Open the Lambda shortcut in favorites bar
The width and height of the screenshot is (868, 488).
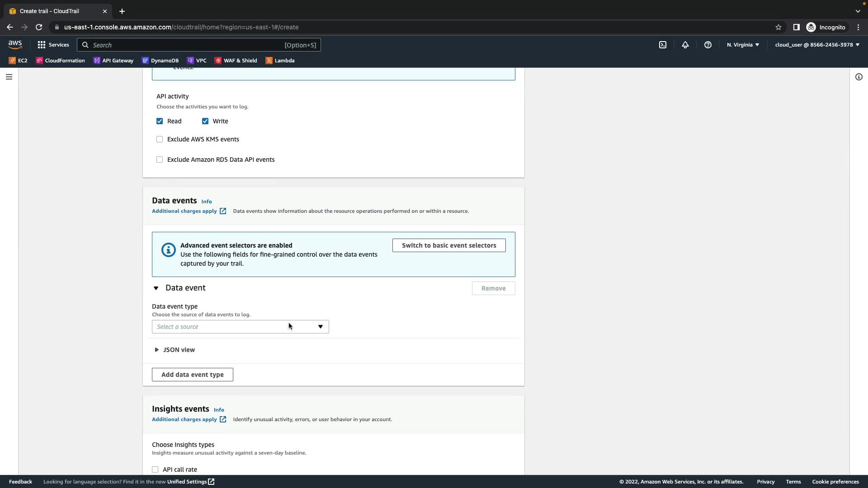click(x=280, y=61)
